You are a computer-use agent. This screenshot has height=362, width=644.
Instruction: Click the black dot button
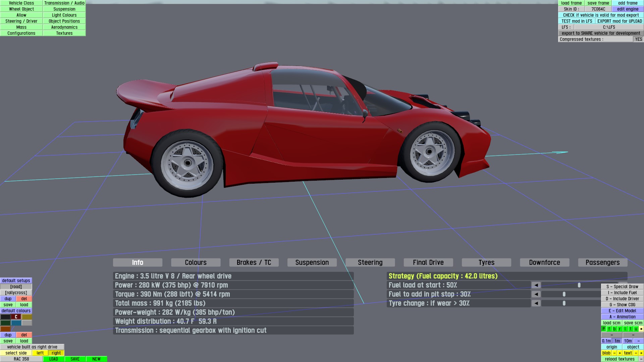click(x=641, y=329)
